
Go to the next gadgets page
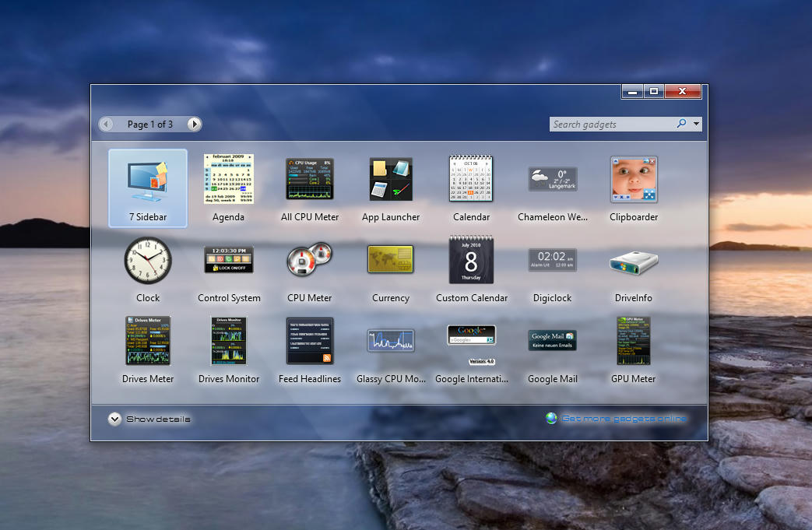(194, 124)
